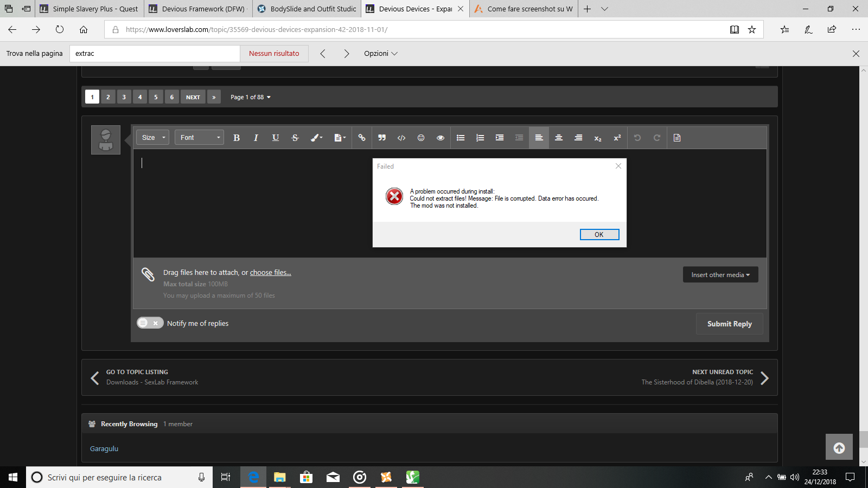Toggle bold formatting in the reply editor
Image resolution: width=868 pixels, height=488 pixels.
point(237,138)
